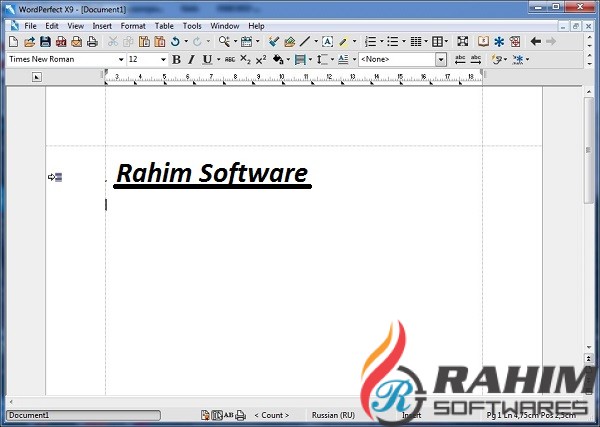
Task: Click the vertical scrollbar thumb
Action: pyautogui.click(x=589, y=150)
